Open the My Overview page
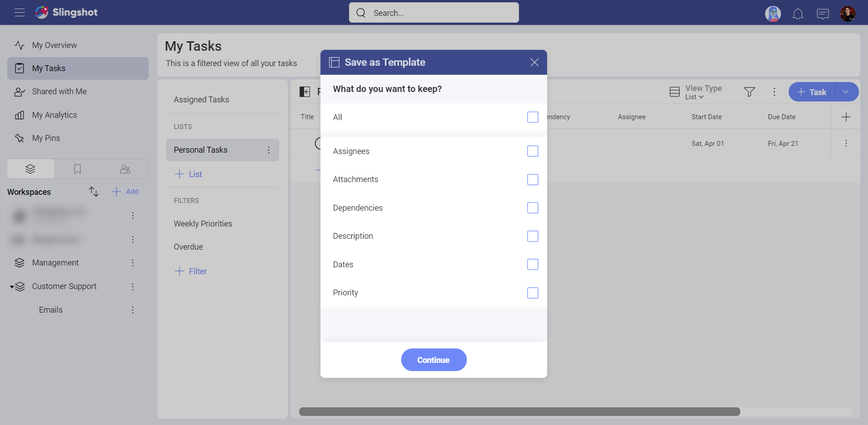 coord(54,45)
